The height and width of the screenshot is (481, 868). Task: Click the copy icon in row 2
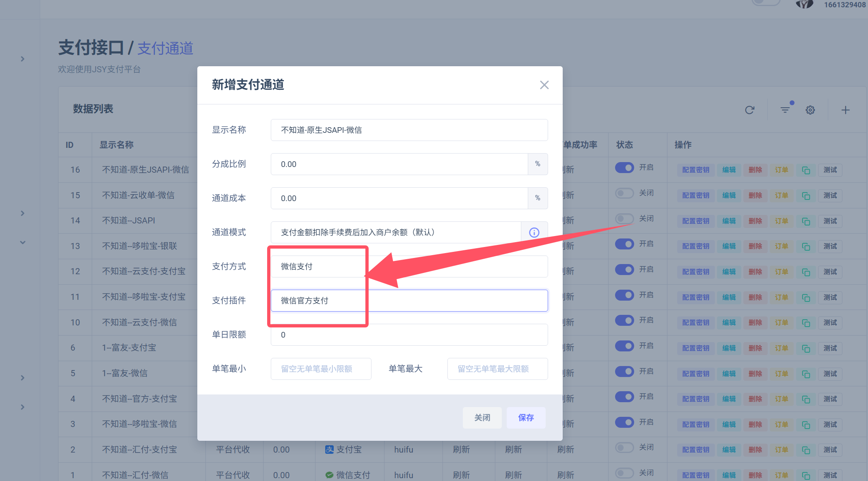806,450
